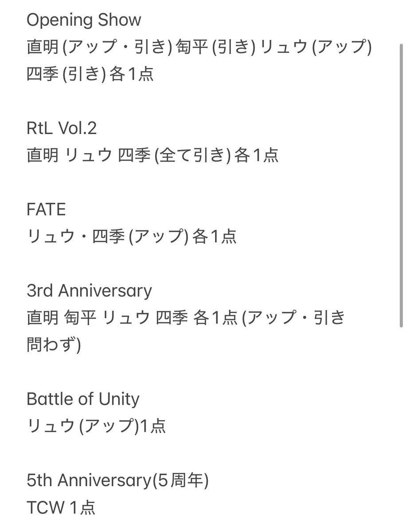Click the vertical scrollbar on the right
This screenshot has height=532, width=406.
401,185
